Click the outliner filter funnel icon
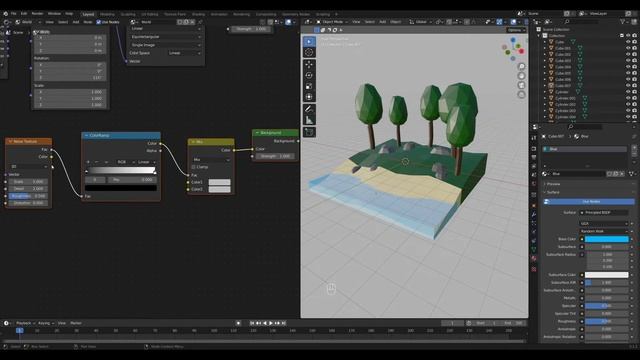 (x=622, y=22)
